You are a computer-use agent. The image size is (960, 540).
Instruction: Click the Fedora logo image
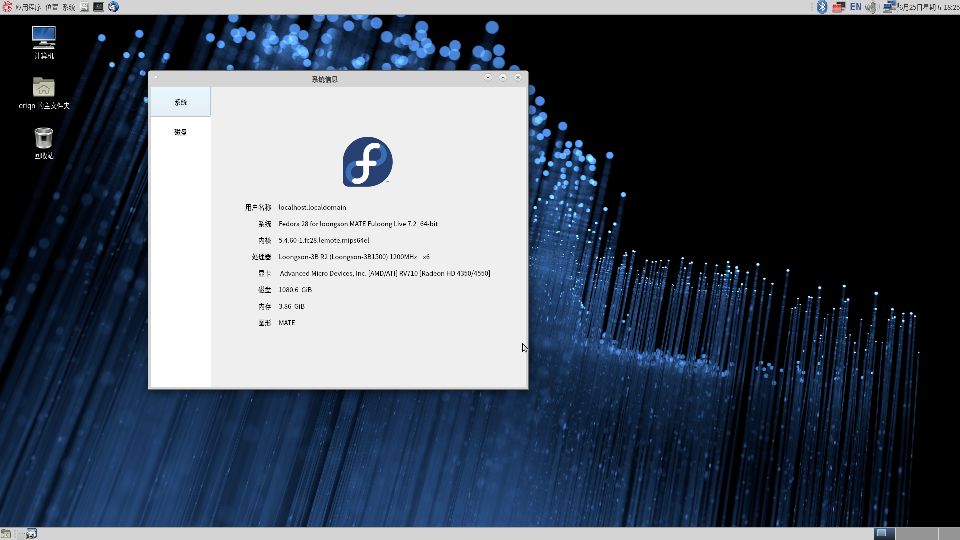[x=367, y=162]
